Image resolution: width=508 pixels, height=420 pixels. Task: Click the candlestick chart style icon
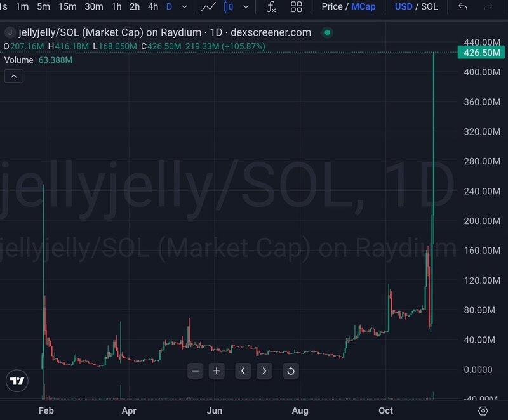coord(229,7)
